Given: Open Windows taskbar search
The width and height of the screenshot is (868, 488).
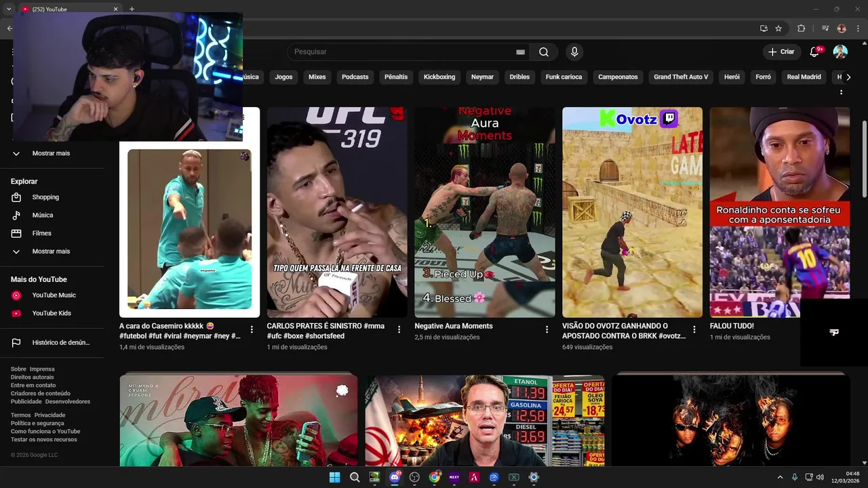Looking at the screenshot, I should (355, 477).
